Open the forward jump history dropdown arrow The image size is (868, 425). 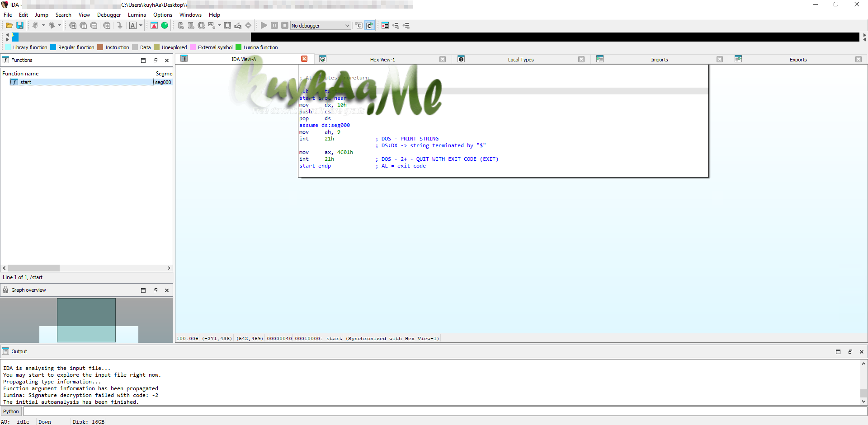pos(59,25)
